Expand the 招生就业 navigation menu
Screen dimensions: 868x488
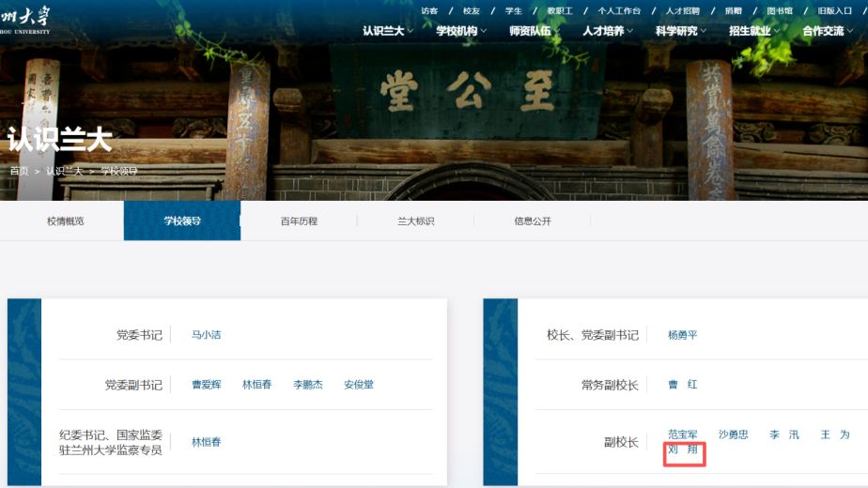tap(754, 31)
